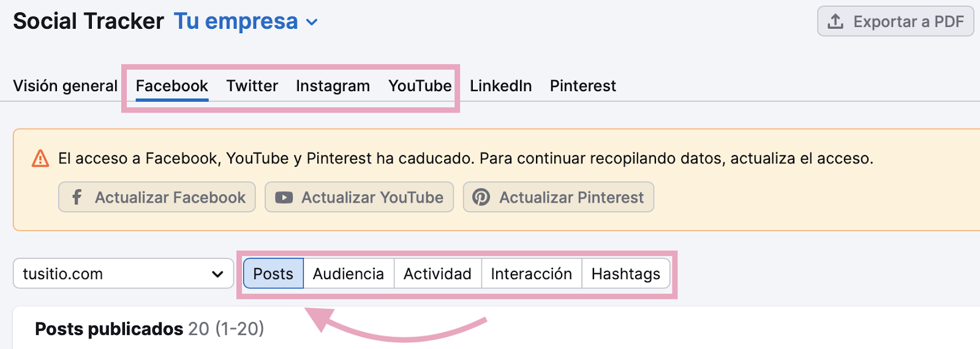Click the Facebook logo in Actualizar Facebook
Image resolution: width=980 pixels, height=349 pixels.
click(77, 197)
